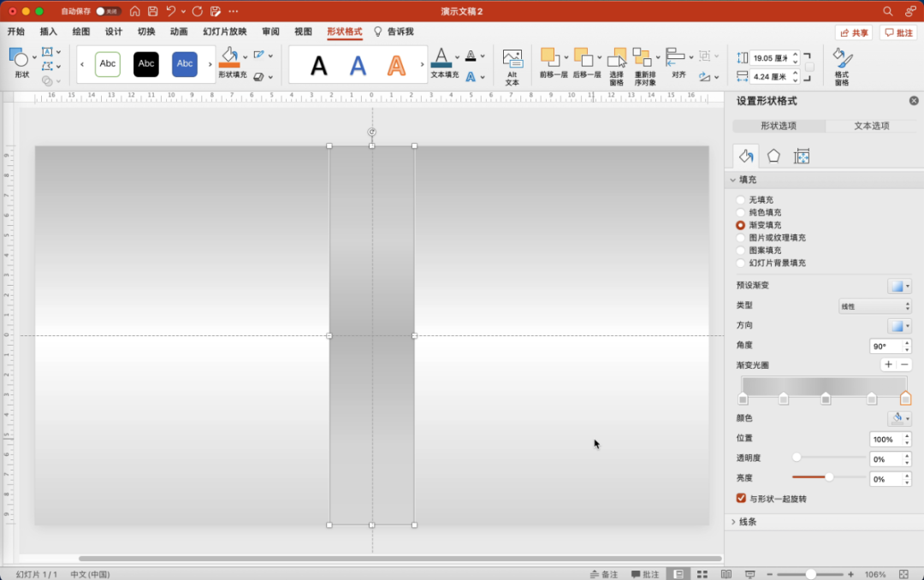Select the Fill & Line paint bucket tab
The image size is (924, 580).
click(x=746, y=156)
